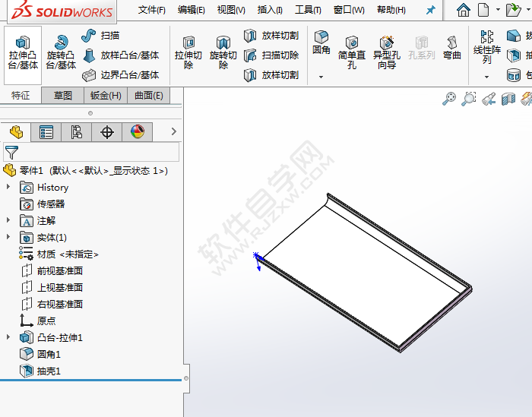Expand the 凸台-拉伸1 feature node

pyautogui.click(x=8, y=338)
